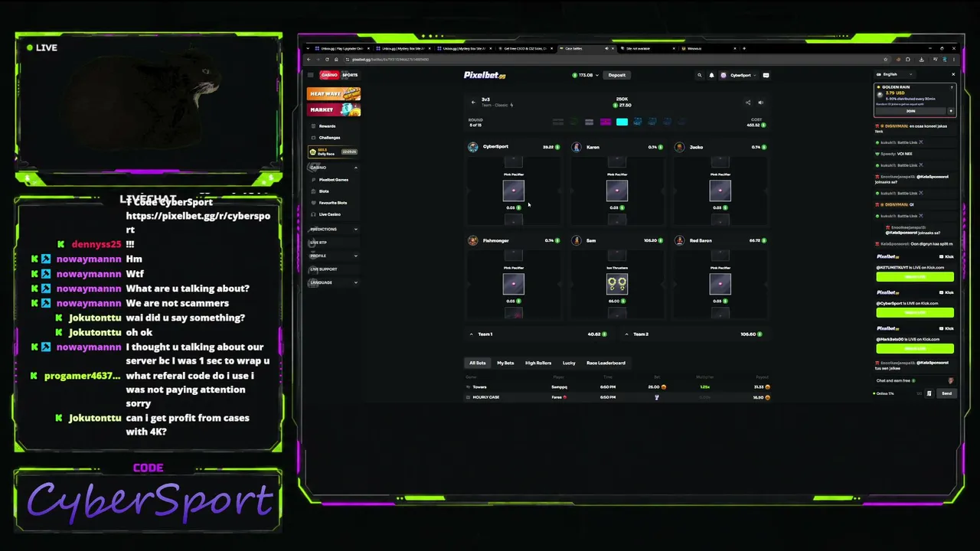
Task: Share the battle using the share icon
Action: click(748, 103)
